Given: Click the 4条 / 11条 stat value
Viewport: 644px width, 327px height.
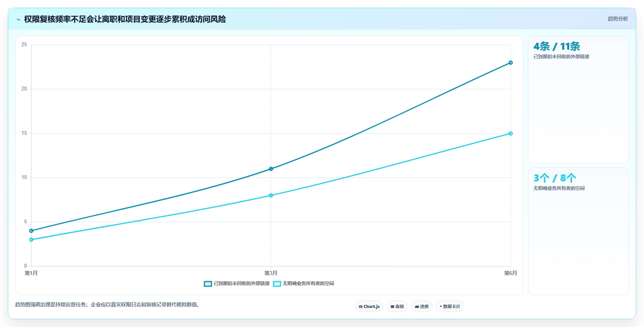Looking at the screenshot, I should tap(557, 47).
